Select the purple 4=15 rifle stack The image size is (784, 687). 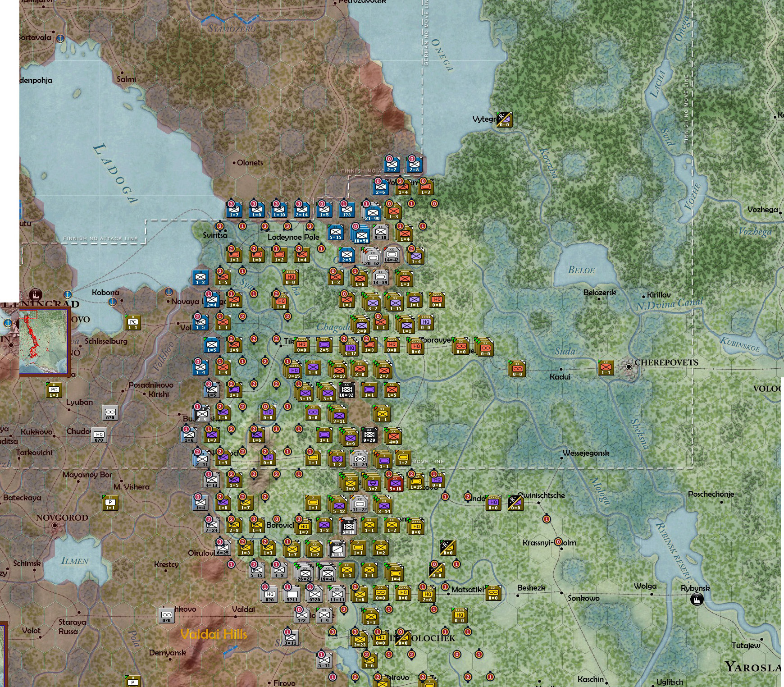[394, 302]
